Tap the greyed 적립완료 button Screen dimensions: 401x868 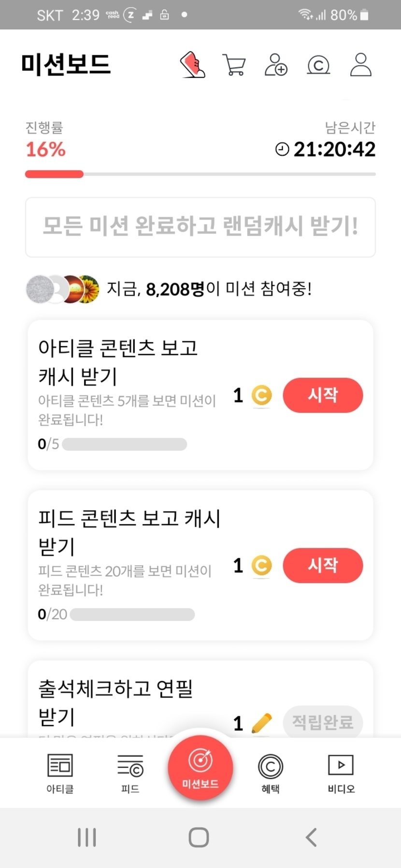[323, 722]
